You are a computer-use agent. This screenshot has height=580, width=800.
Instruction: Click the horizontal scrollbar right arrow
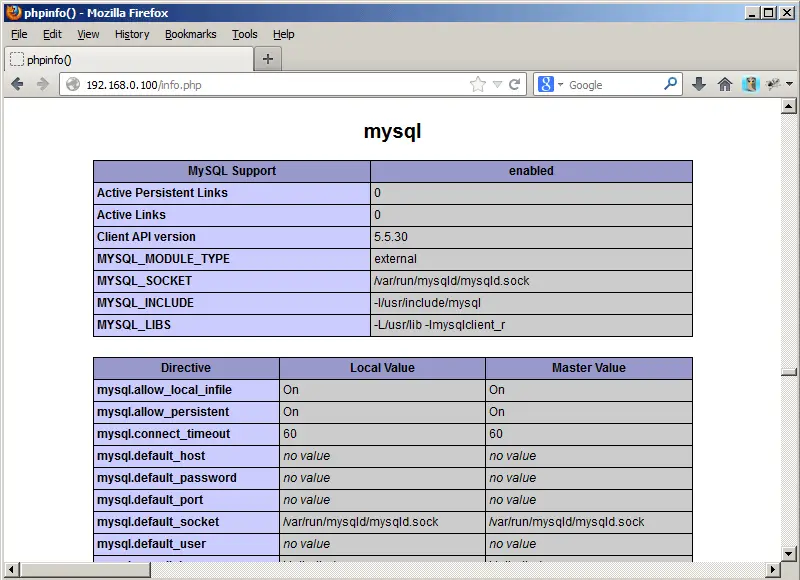773,569
